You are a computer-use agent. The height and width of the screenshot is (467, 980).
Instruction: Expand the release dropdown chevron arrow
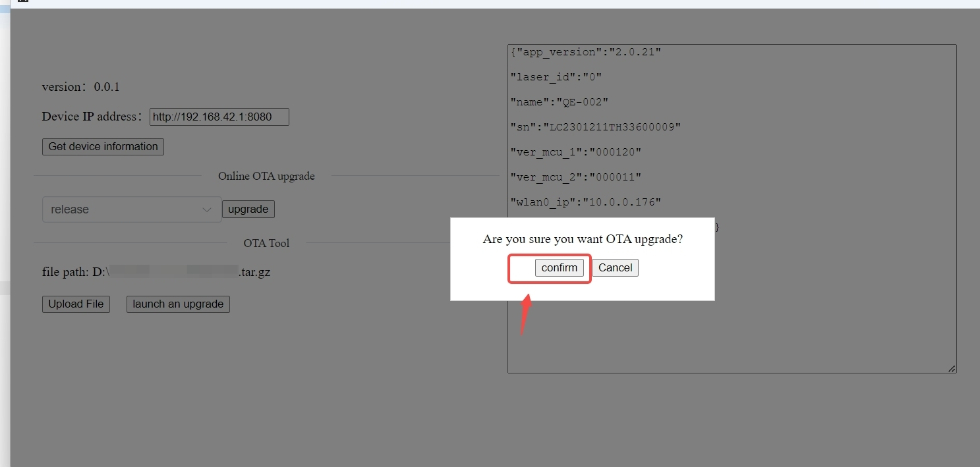pos(207,210)
